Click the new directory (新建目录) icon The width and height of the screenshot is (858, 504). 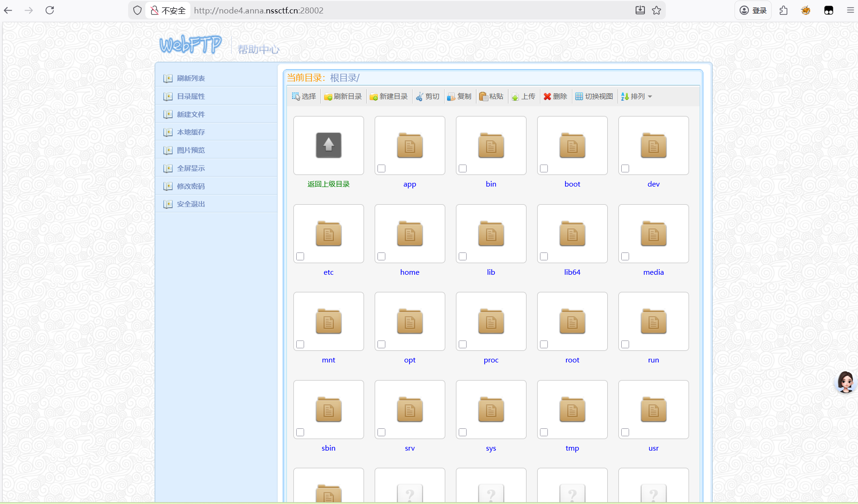(374, 97)
